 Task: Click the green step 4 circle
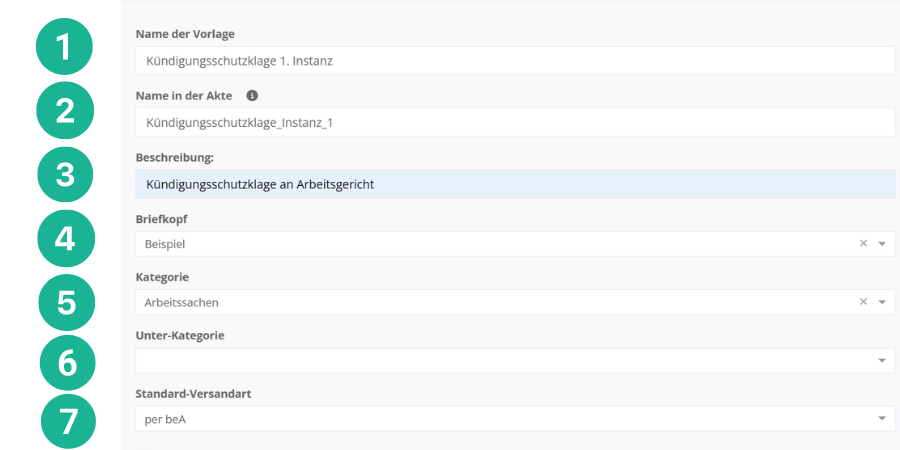click(65, 238)
